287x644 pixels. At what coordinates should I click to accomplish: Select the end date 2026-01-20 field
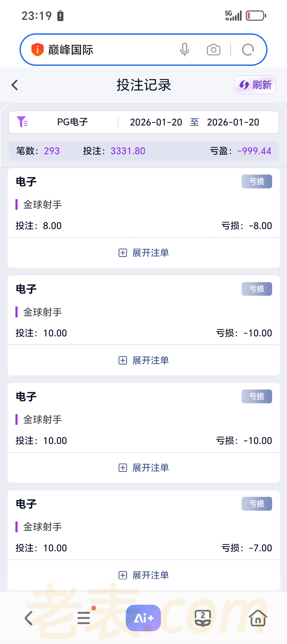[233, 122]
